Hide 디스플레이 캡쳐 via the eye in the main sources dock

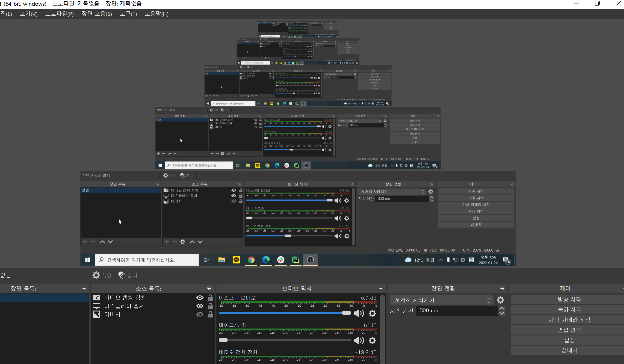[200, 306]
